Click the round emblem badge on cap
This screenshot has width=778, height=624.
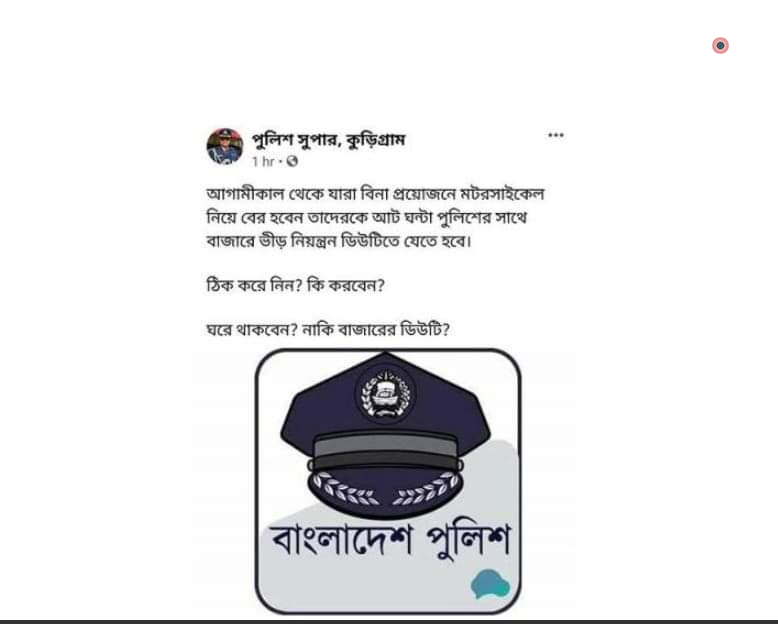[x=385, y=394]
